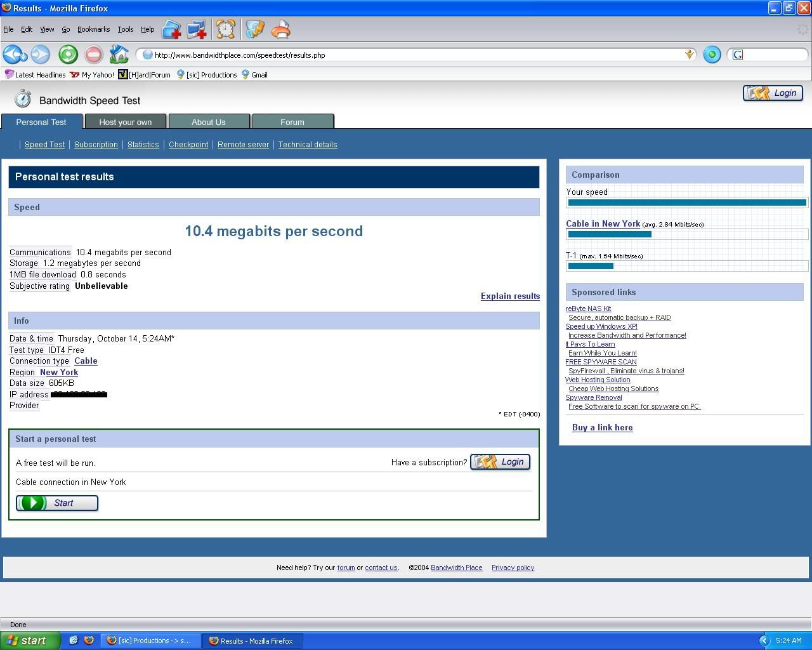Open the Edit menu
The width and height of the screenshot is (812, 650).
(x=27, y=29)
